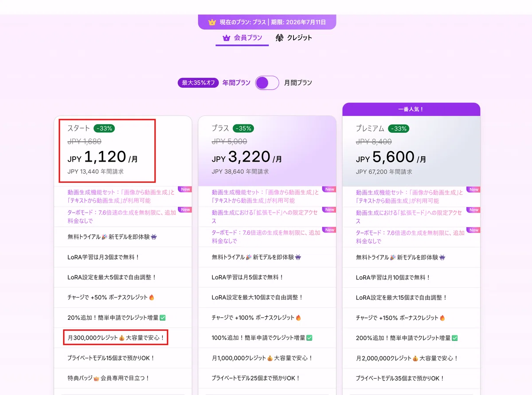Screen dimensions: 532x395
Task: Click プライベートモデル15個まで預かりOK！ row
Action: pos(123,358)
